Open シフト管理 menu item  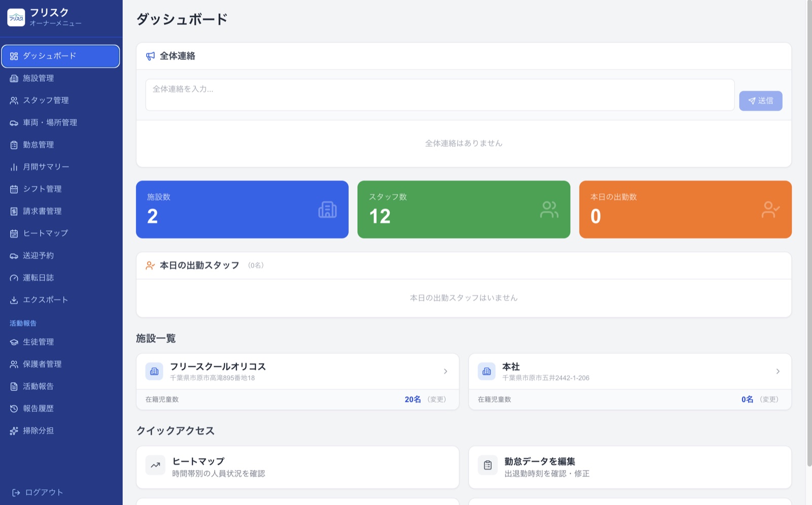(x=61, y=189)
